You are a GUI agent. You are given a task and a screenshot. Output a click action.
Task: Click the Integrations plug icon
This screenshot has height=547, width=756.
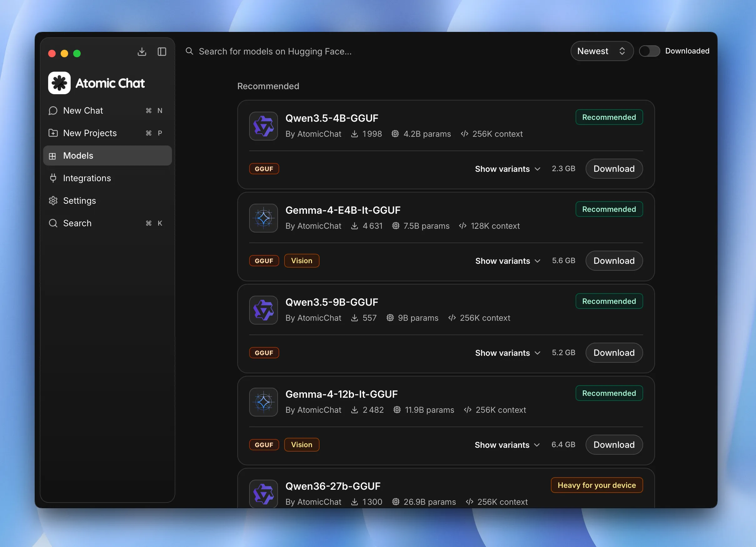pos(53,178)
